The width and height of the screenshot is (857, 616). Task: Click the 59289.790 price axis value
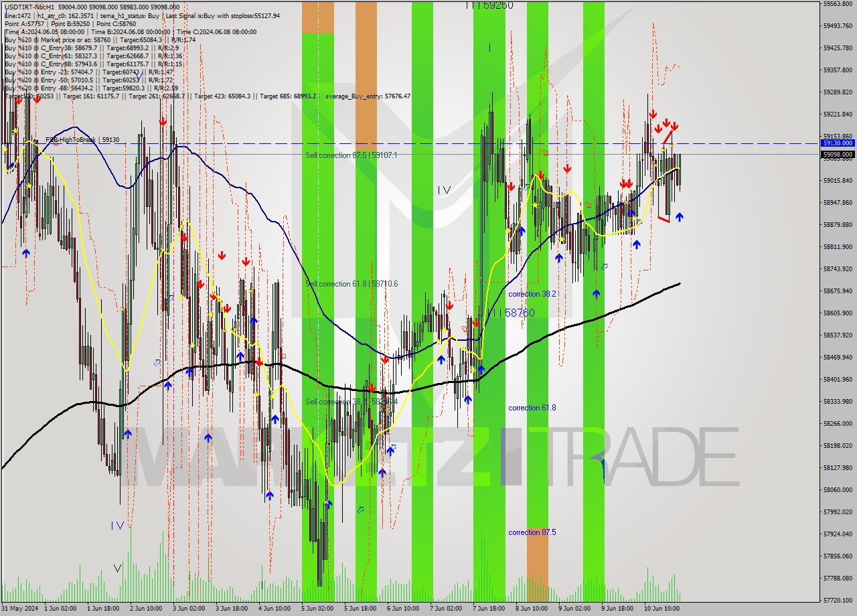838,92
